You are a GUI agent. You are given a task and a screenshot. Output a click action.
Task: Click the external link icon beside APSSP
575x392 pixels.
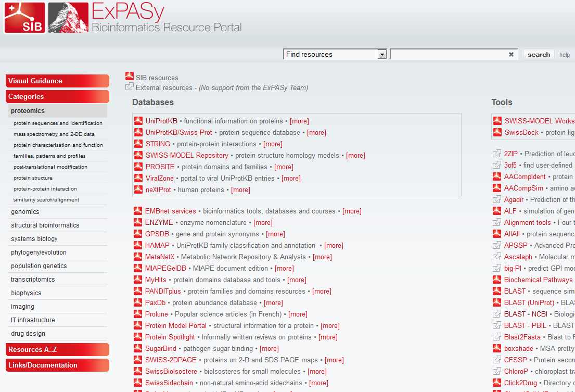pos(497,245)
